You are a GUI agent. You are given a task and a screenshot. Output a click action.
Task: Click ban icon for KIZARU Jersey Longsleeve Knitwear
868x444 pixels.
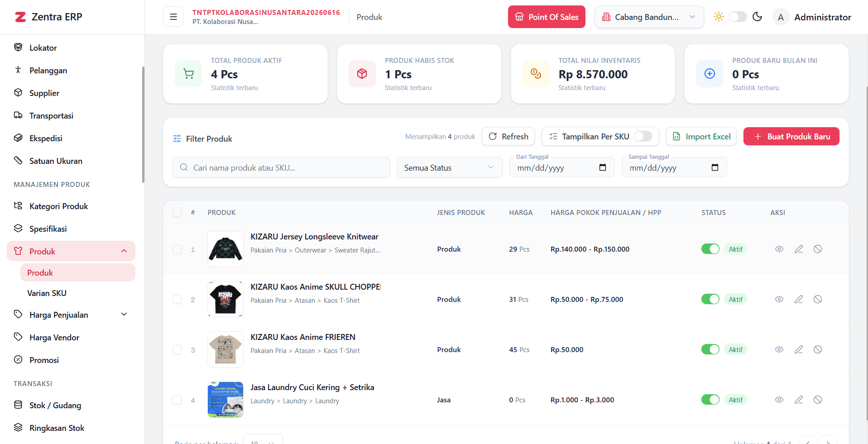pos(818,249)
